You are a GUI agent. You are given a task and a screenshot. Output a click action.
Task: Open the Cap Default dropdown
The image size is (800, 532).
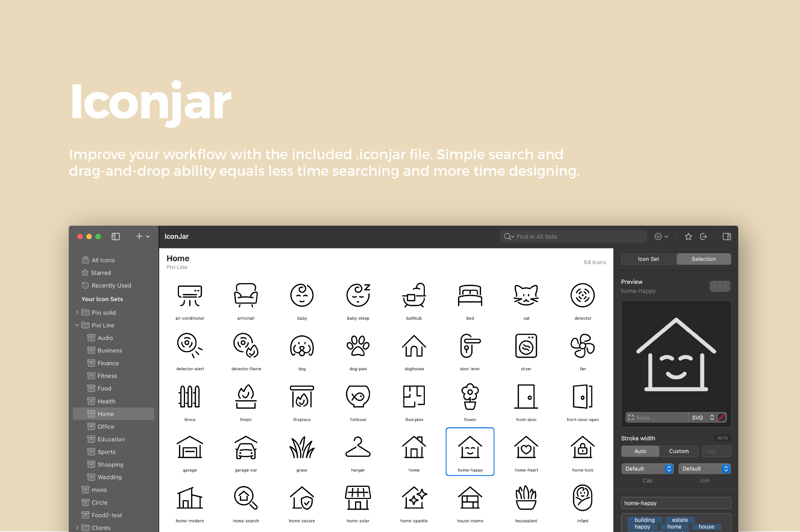click(647, 469)
